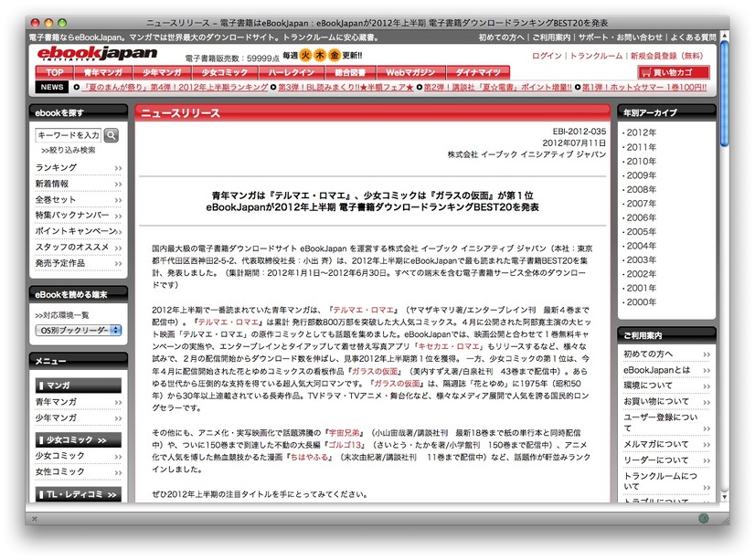
Task: Click the green zoom window button
Action: 61,23
